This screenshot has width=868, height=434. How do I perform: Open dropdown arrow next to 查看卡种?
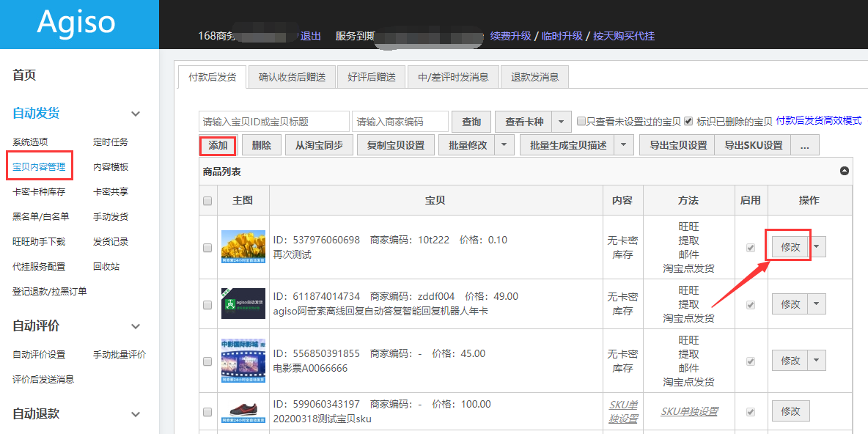point(562,122)
